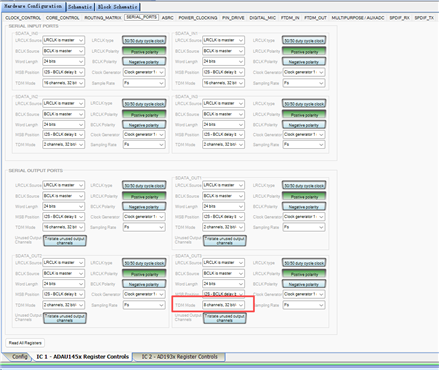Switch to the bottom Config tab
Image resolution: width=439 pixels, height=370 pixels.
pyautogui.click(x=19, y=357)
